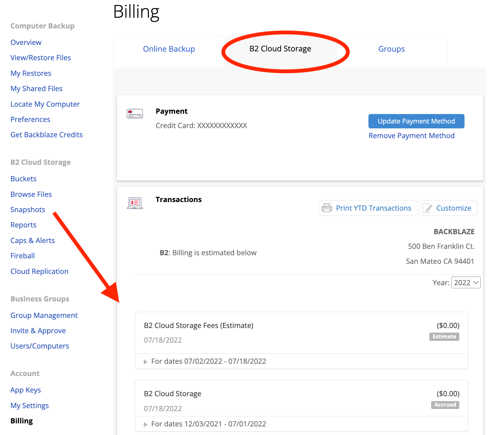Click B2 Cloud Storage Fees (Estimate) title
Viewport: 504px width, 435px height.
(199, 326)
